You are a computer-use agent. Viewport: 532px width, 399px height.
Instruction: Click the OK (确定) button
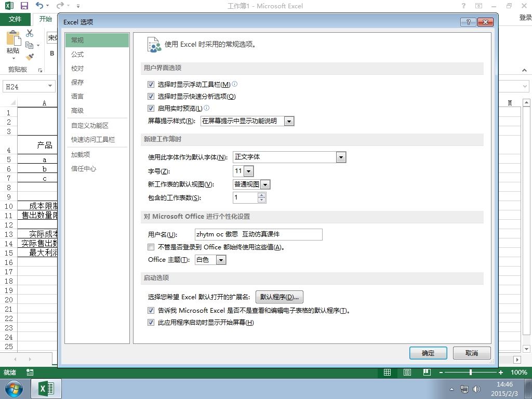point(428,353)
